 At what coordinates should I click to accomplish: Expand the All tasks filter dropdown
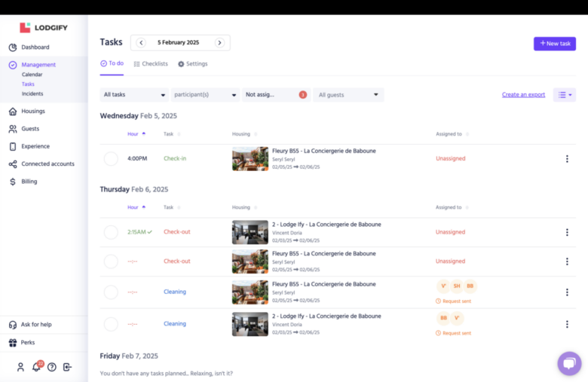point(134,95)
